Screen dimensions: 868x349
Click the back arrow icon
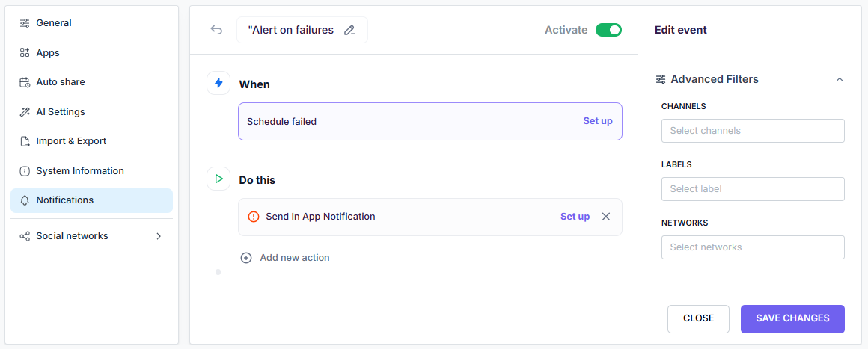tap(216, 30)
